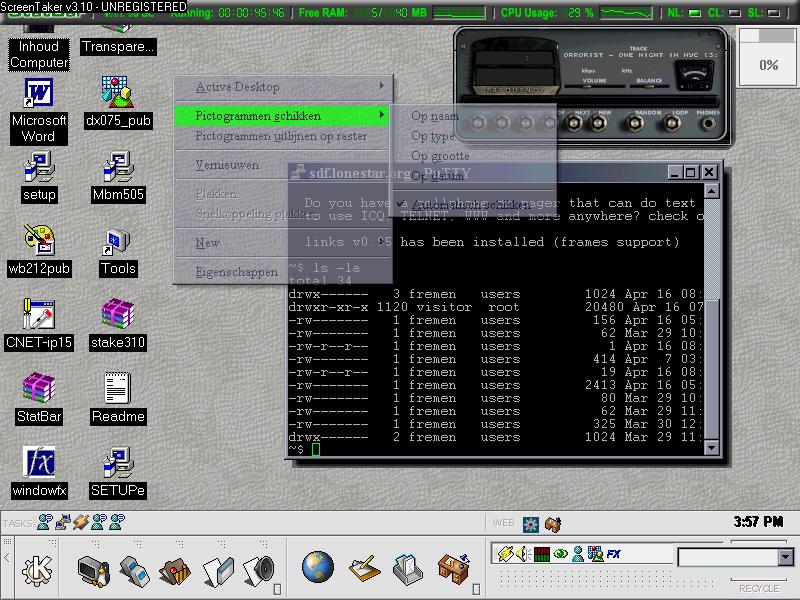Select the Mbm505 installer icon

(x=118, y=167)
